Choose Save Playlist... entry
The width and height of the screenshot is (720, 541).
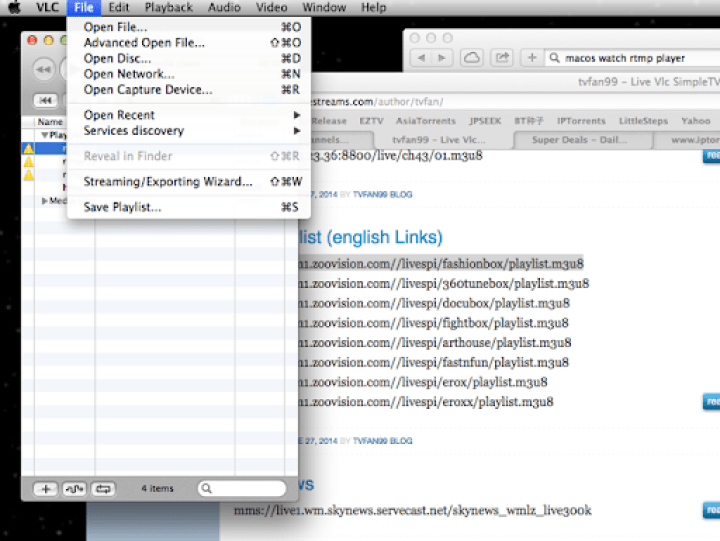[189, 207]
